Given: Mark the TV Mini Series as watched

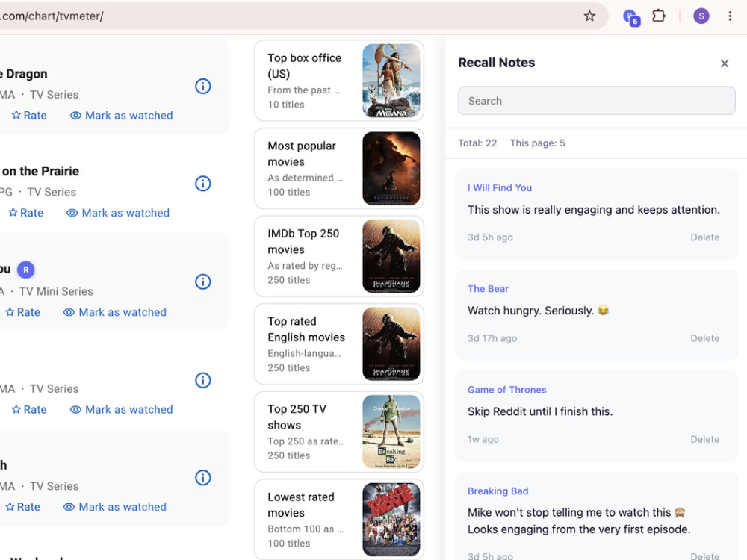Looking at the screenshot, I should click(115, 312).
